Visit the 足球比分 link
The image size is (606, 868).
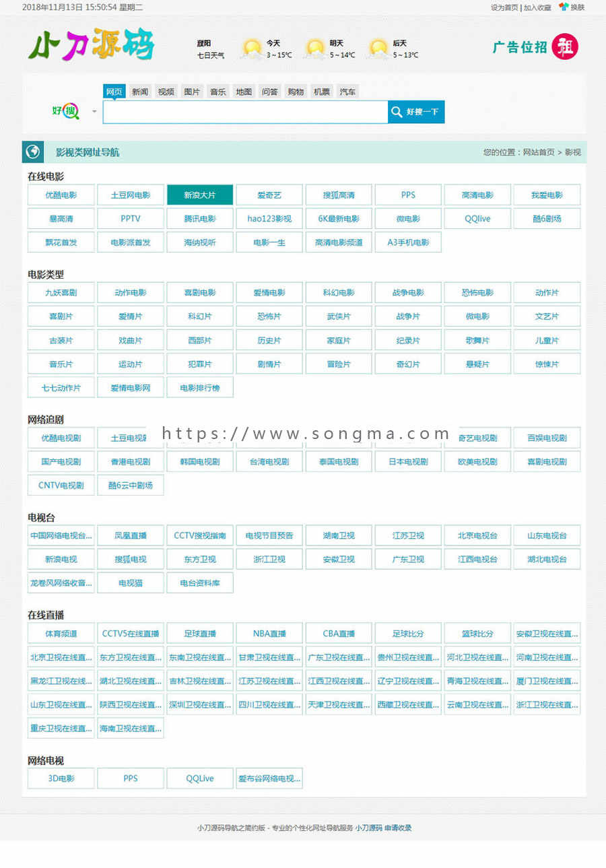click(x=408, y=633)
